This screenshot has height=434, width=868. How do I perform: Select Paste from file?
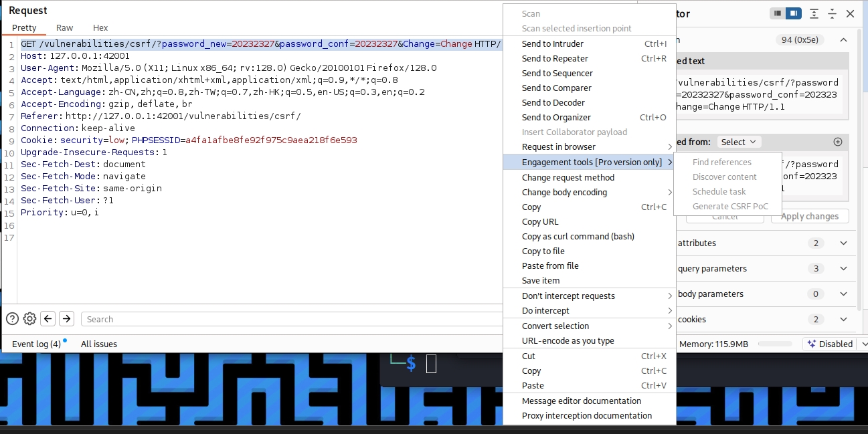(x=589, y=266)
